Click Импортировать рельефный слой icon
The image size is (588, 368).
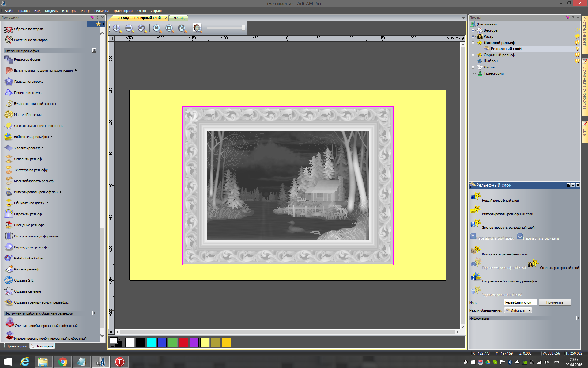pyautogui.click(x=476, y=210)
